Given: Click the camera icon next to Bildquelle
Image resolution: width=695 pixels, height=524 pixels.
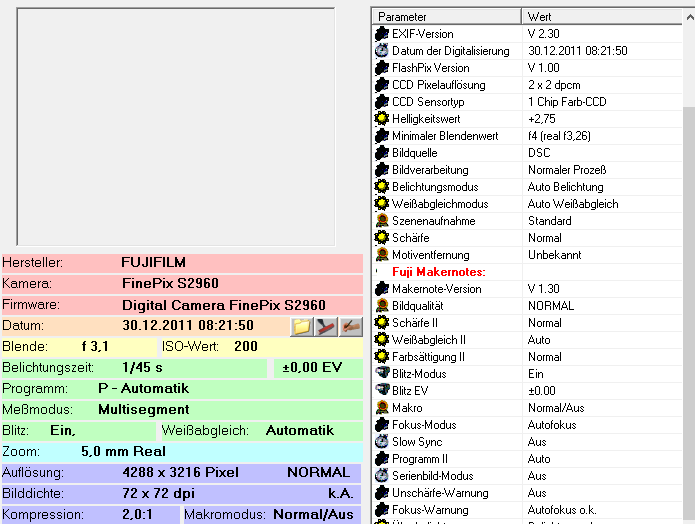Looking at the screenshot, I should click(382, 153).
